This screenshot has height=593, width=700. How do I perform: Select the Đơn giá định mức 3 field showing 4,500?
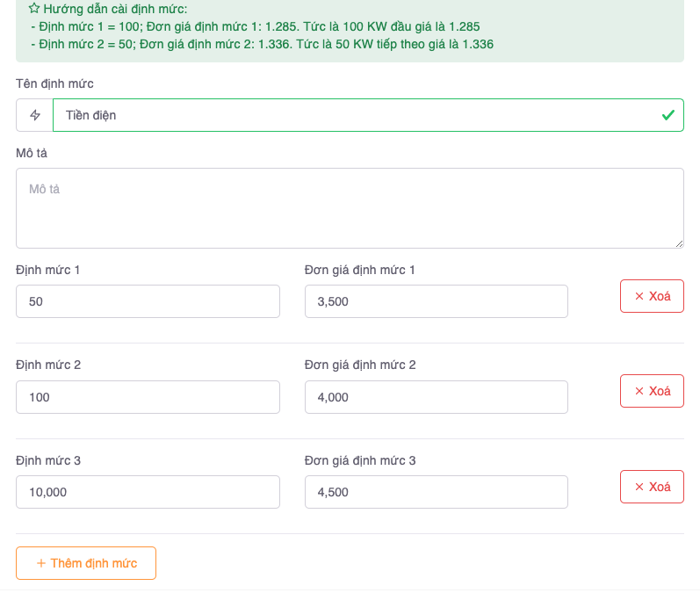[x=436, y=492]
